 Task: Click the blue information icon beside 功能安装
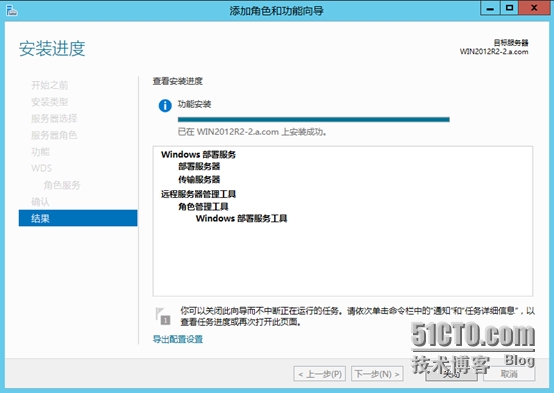(165, 105)
